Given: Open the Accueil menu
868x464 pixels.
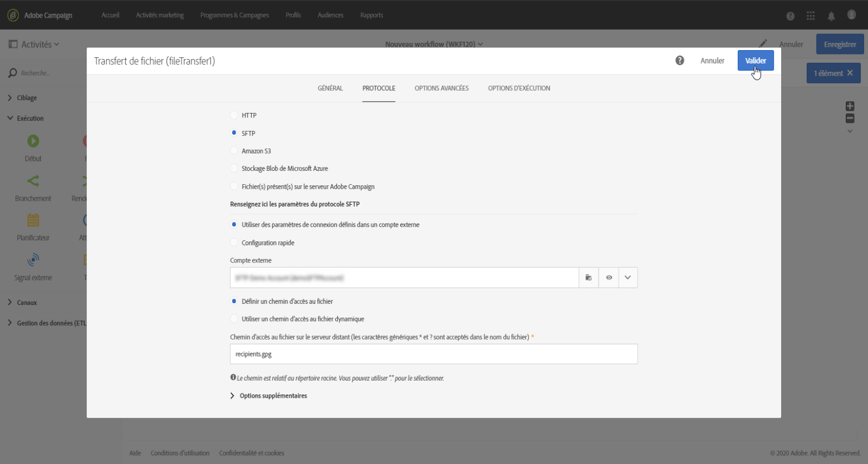Looking at the screenshot, I should 110,15.
